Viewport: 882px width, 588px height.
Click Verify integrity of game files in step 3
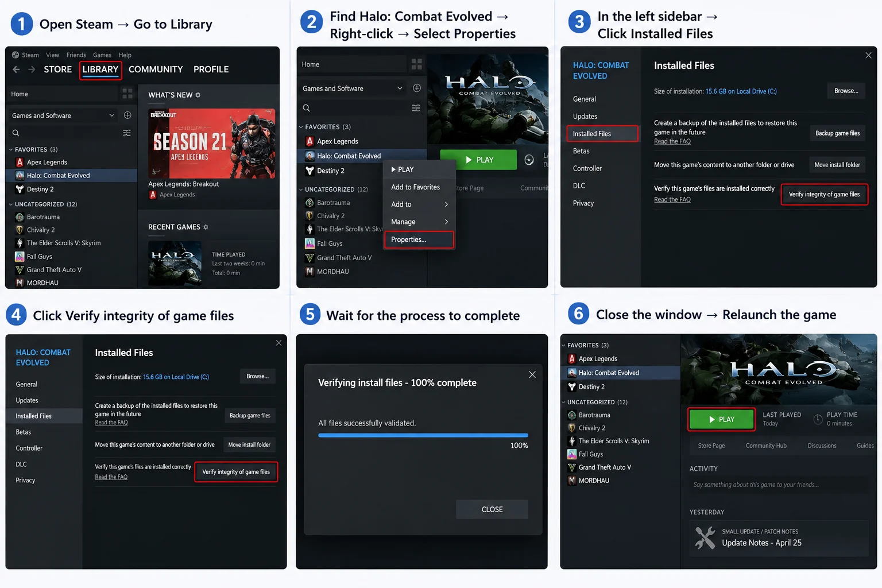click(825, 195)
